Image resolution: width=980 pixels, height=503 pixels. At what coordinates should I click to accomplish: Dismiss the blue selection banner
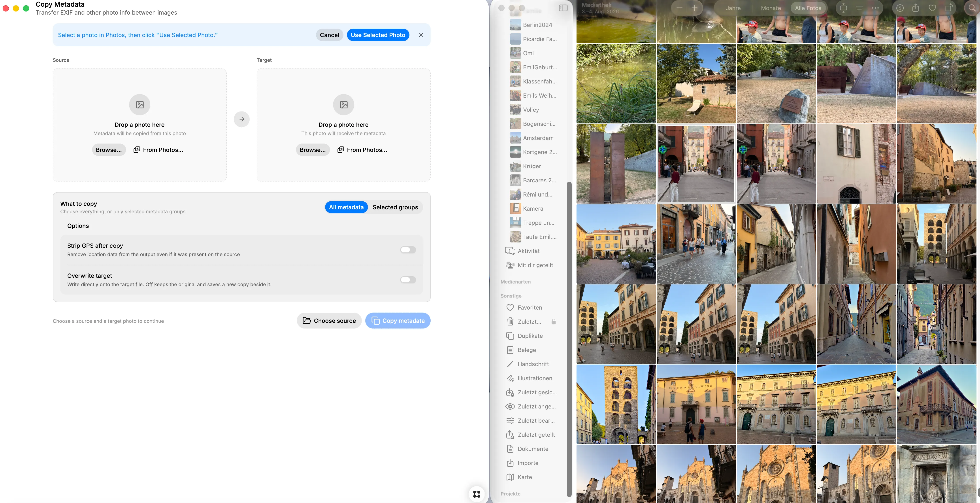[x=421, y=35]
